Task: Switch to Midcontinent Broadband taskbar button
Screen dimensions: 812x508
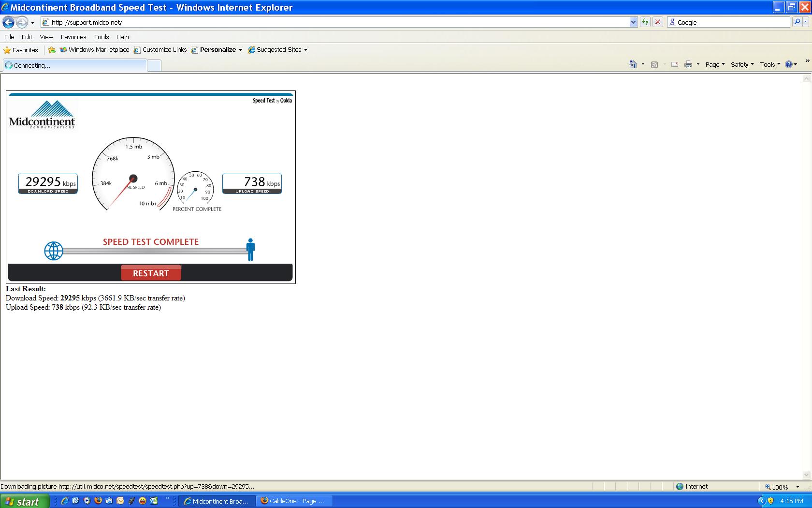Action: (x=217, y=501)
